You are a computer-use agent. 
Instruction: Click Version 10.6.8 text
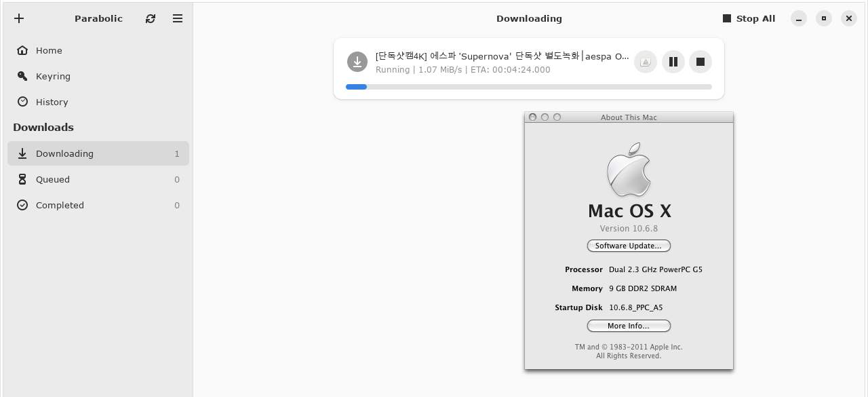click(x=629, y=228)
